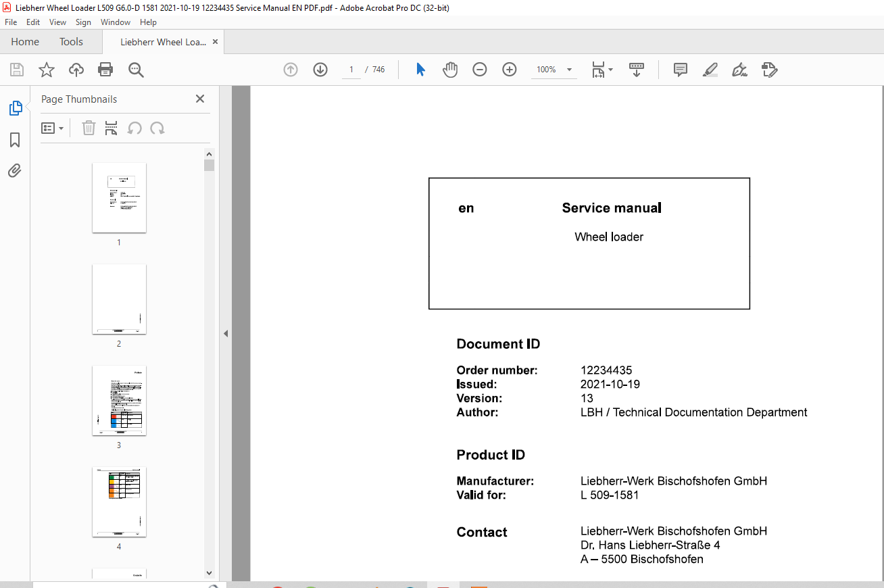884x588 pixels.
Task: Zoom out with minus button
Action: pos(480,70)
